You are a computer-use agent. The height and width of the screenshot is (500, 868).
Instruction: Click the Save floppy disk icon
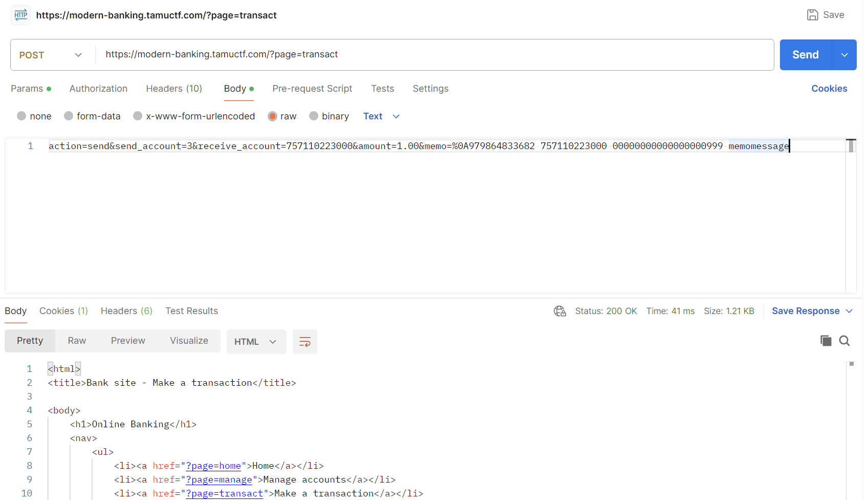point(812,15)
